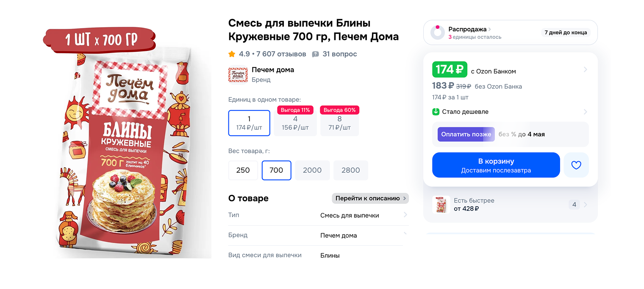Open the 7 607 отзывов reviews link
Viewport: 644px width, 289px height.
[x=281, y=54]
